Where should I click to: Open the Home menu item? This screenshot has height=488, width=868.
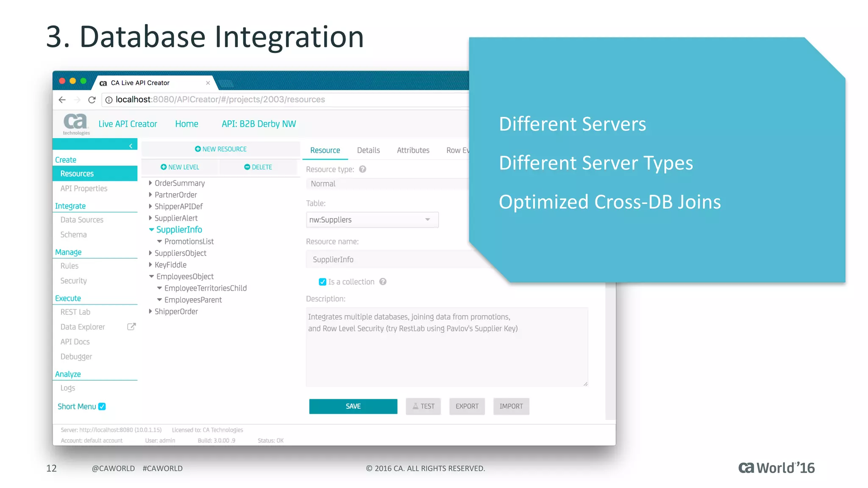coord(187,124)
